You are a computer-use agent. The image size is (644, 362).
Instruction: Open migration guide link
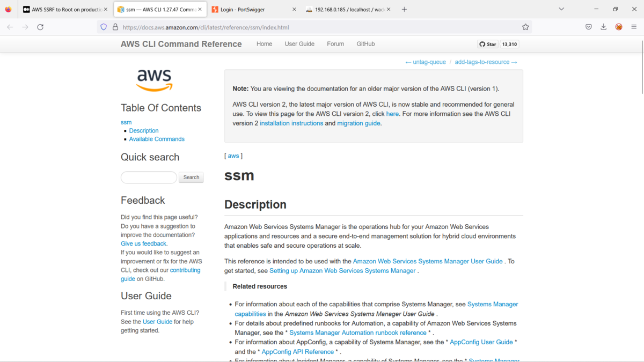coord(358,123)
